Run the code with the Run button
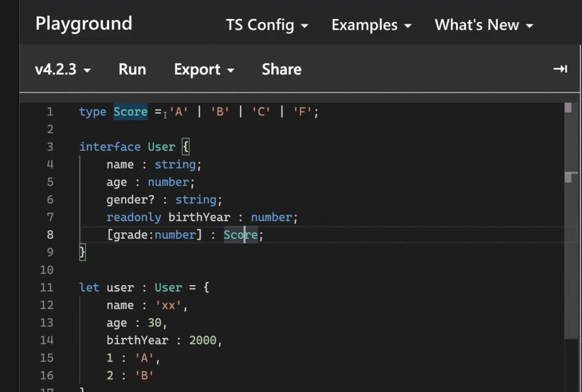 tap(132, 69)
